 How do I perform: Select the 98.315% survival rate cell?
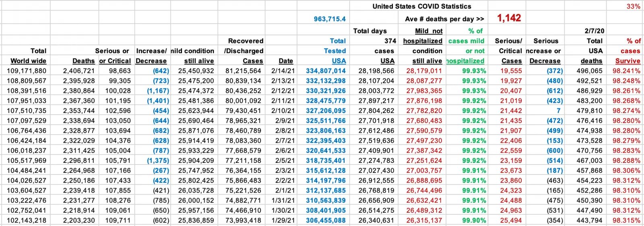coord(626,220)
